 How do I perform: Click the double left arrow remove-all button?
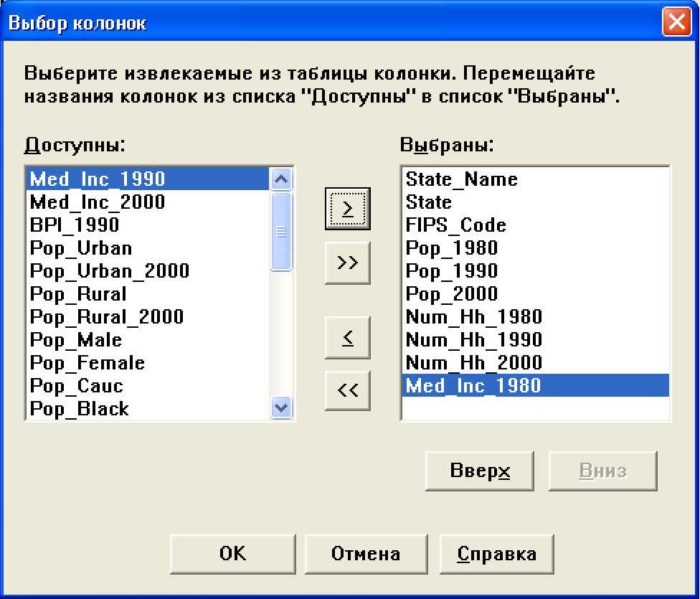(x=348, y=391)
